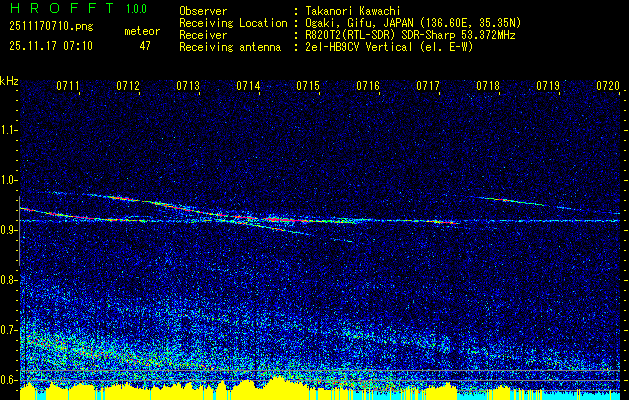The image size is (629, 400).
Task: Click the 2el-HB9CV Vertical antenna text
Action: (x=389, y=47)
